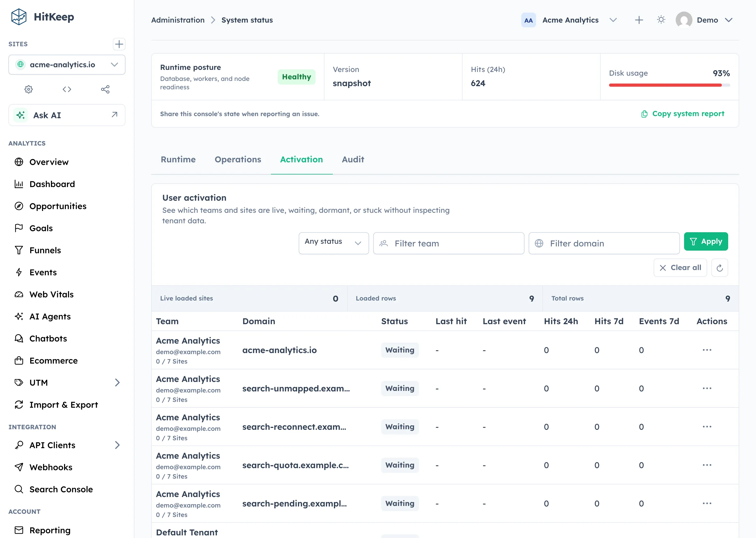Click the Ecommerce bag icon

19,360
